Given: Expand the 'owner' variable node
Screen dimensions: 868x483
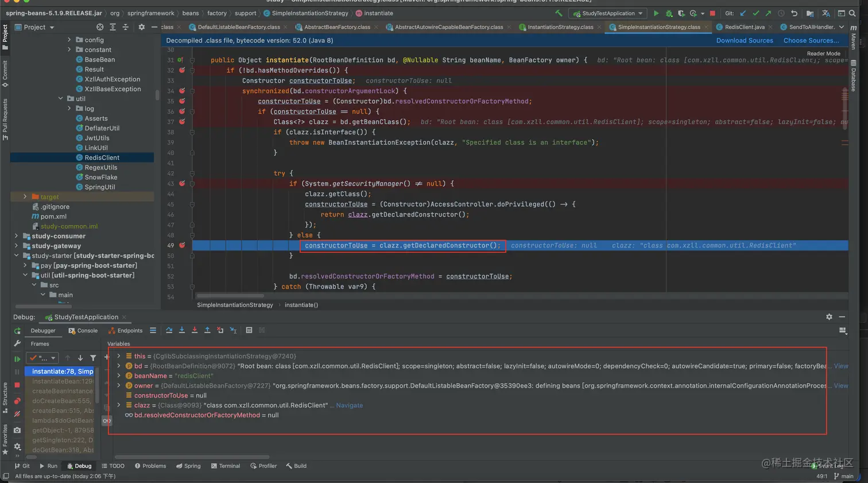Looking at the screenshot, I should coord(119,385).
